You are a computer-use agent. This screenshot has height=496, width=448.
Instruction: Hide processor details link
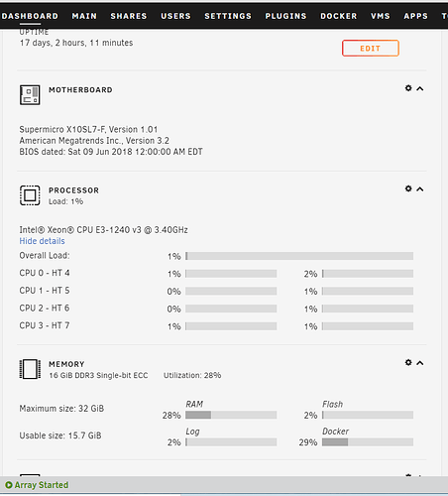42,241
